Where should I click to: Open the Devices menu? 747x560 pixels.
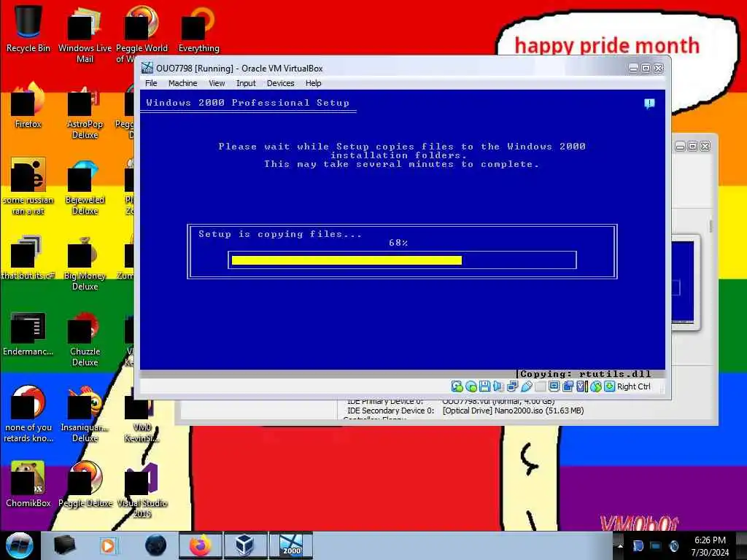280,83
